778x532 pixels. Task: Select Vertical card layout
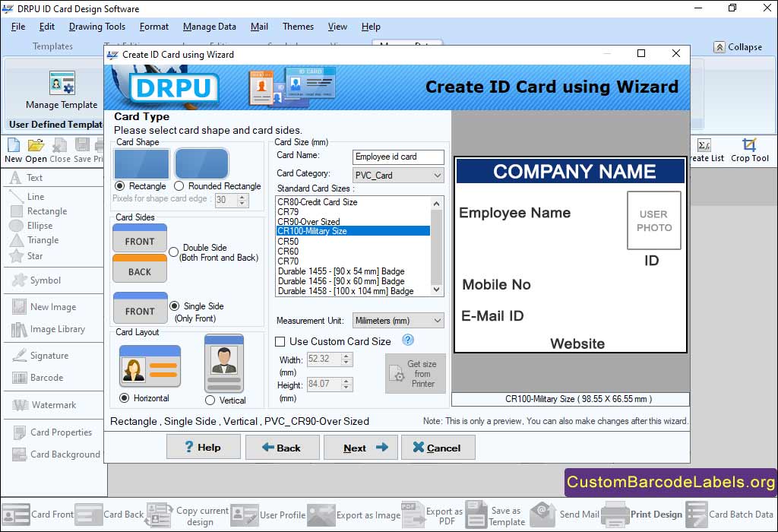tap(210, 400)
